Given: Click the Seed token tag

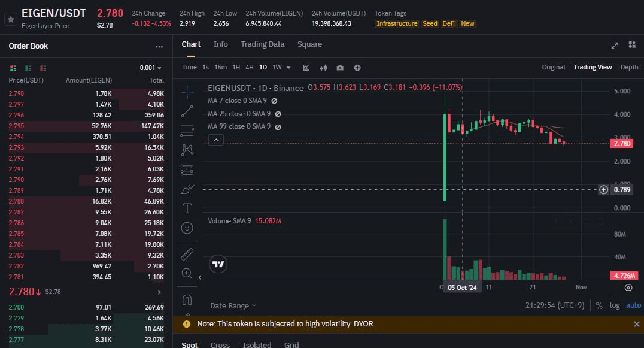Looking at the screenshot, I should click(430, 24).
